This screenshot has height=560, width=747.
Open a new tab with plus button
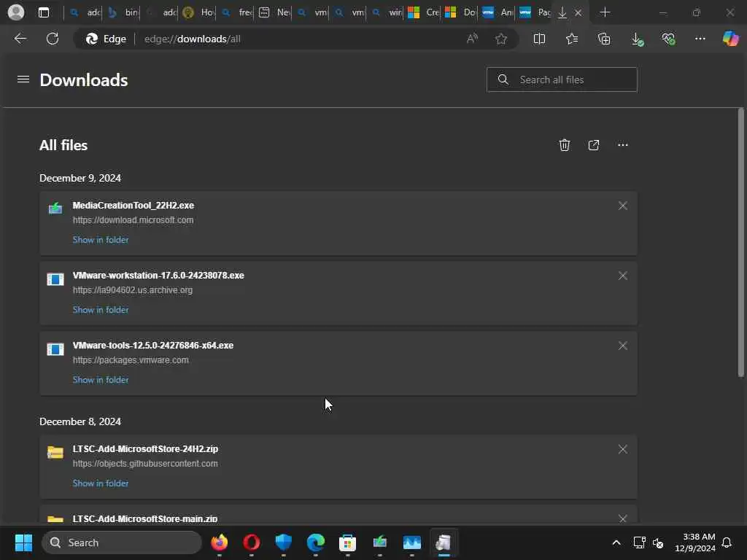click(x=605, y=12)
